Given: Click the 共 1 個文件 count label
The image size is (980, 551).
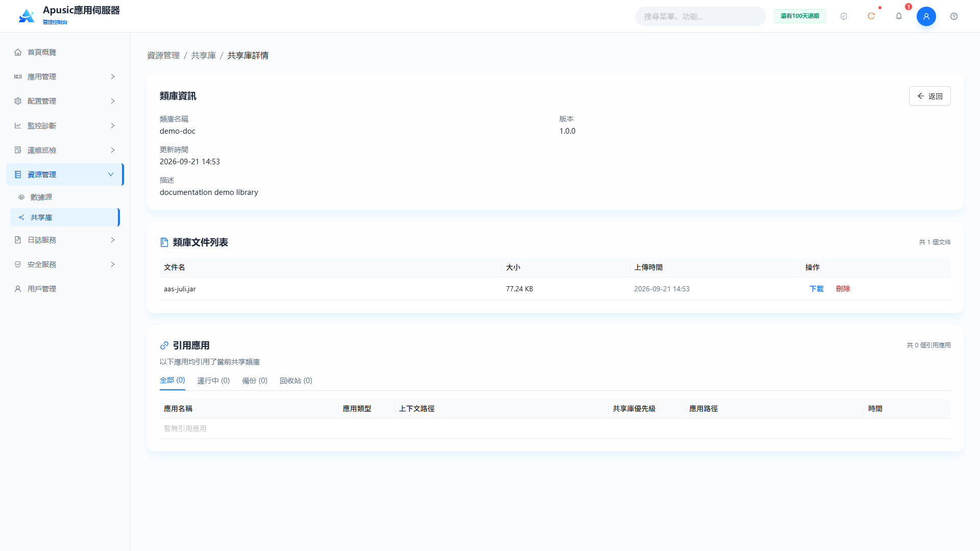Looking at the screenshot, I should click(935, 242).
